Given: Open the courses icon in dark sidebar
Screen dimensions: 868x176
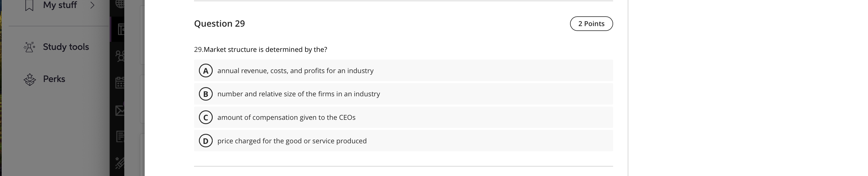Looking at the screenshot, I should point(120,29).
